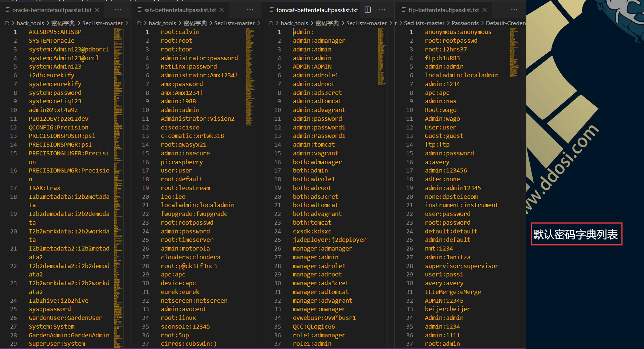The image size is (644, 349).
Task: Click line "Administrator:Vision2"
Action: 197,119
